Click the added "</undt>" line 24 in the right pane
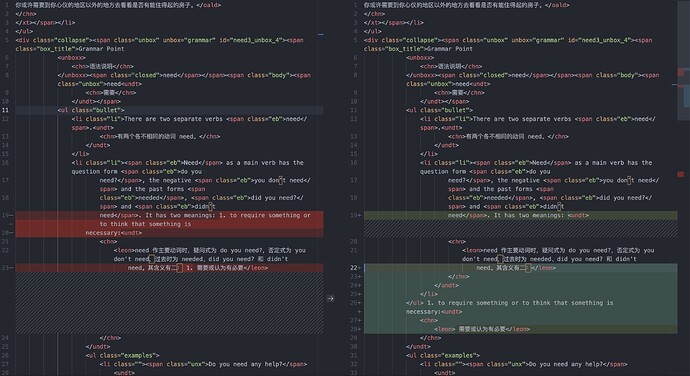Screen dimensions: 690x376 click(446, 285)
